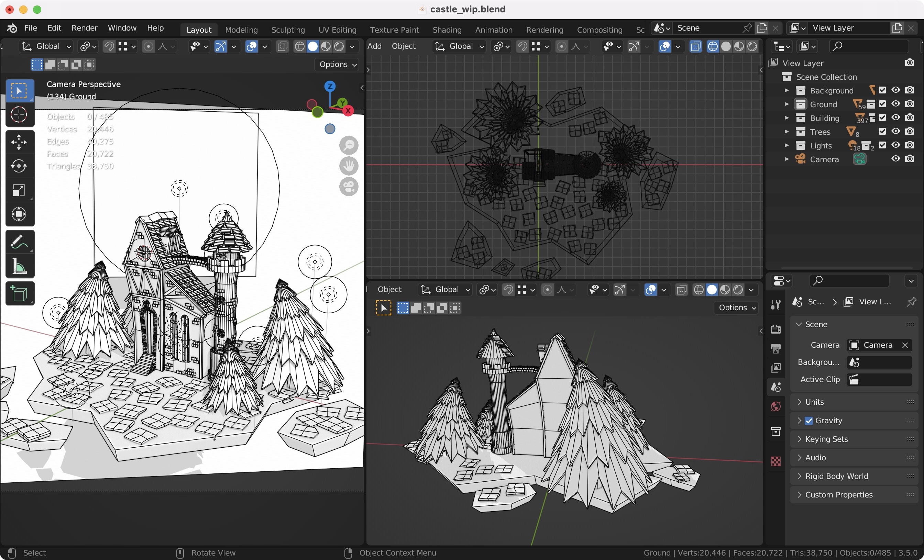Viewport: 924px width, 560px height.
Task: Open the Render menu
Action: (84, 28)
